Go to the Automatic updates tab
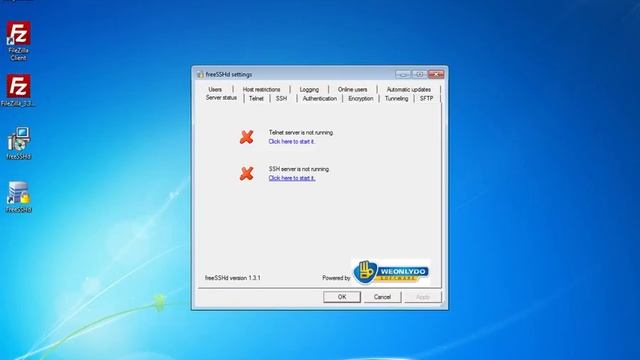The width and height of the screenshot is (640, 360). (409, 89)
